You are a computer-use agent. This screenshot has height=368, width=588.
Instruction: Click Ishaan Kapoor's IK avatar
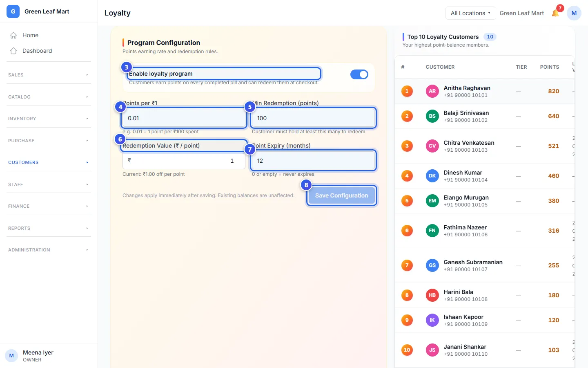[x=432, y=320]
